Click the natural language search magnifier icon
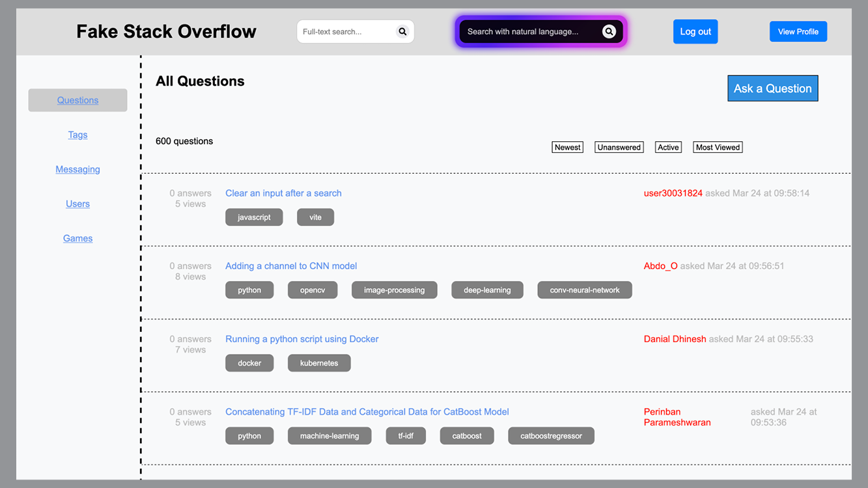The image size is (868, 488). [609, 31]
